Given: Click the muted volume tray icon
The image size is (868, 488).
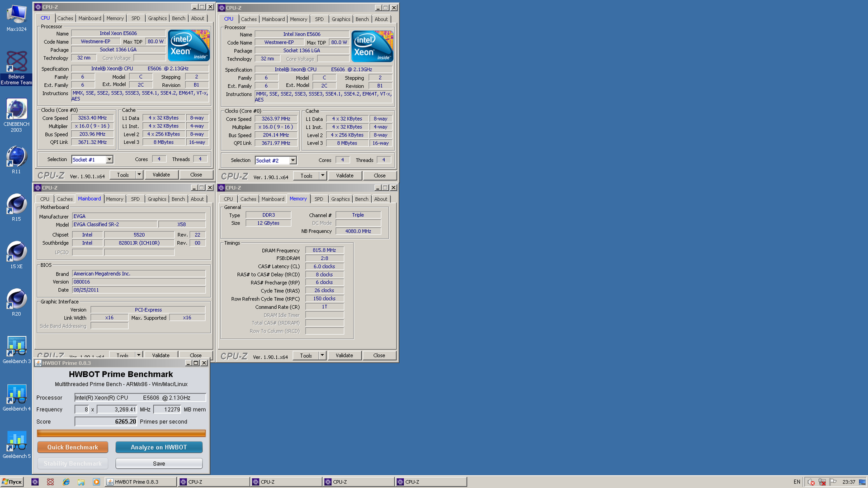Looking at the screenshot, I should [811, 482].
